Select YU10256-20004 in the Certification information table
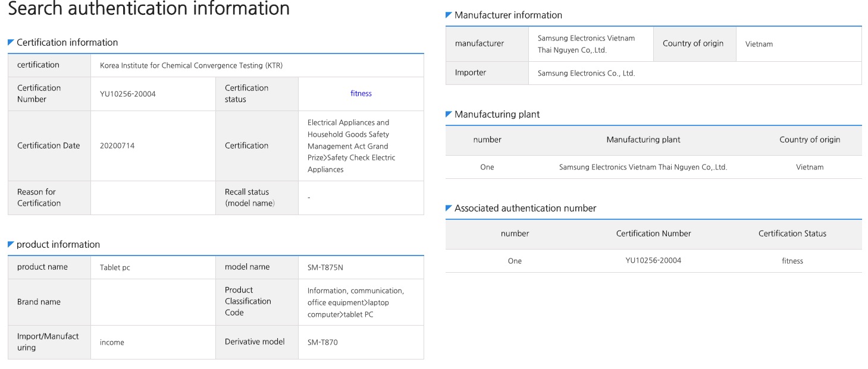This screenshot has height=369, width=868. coord(128,94)
